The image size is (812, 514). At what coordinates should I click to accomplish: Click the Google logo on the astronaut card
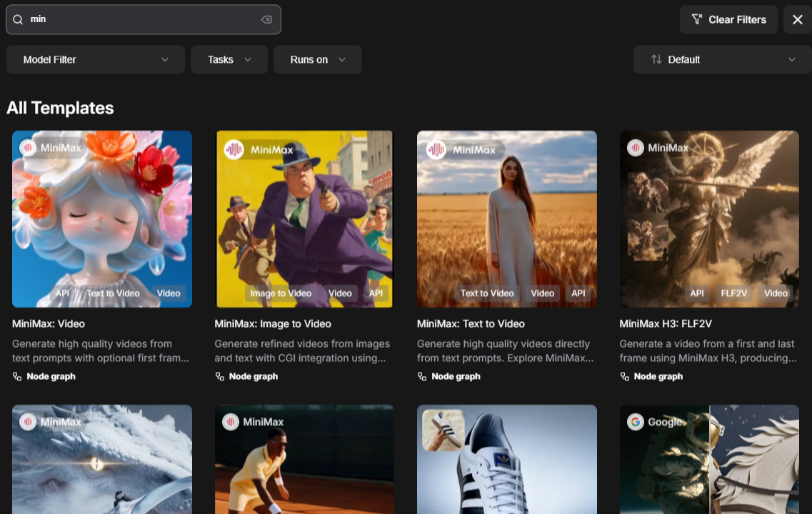tap(636, 422)
